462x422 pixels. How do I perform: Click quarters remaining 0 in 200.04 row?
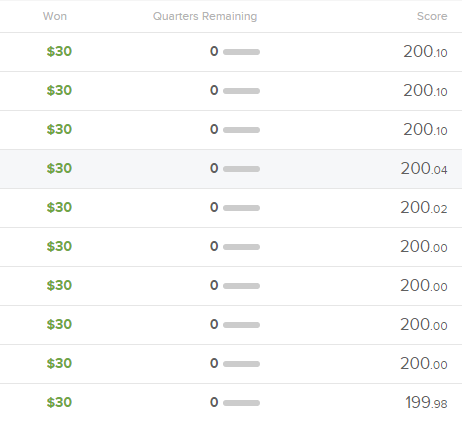[214, 168]
